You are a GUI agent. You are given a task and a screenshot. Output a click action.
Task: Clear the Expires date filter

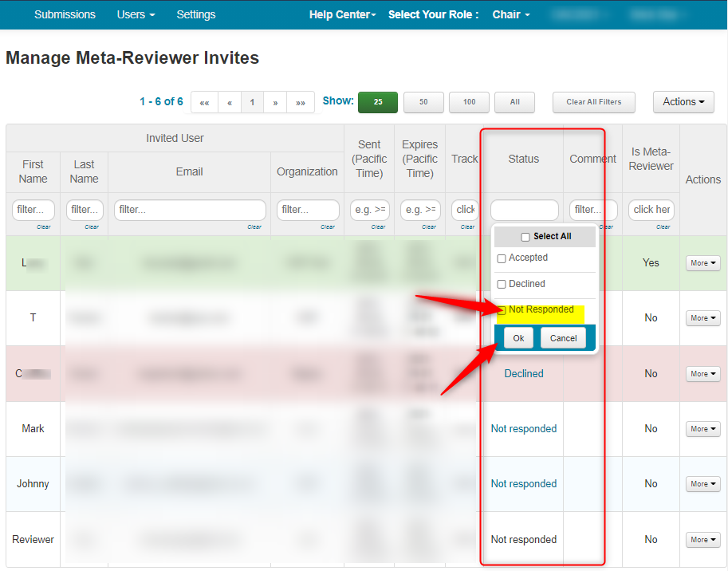pos(428,227)
